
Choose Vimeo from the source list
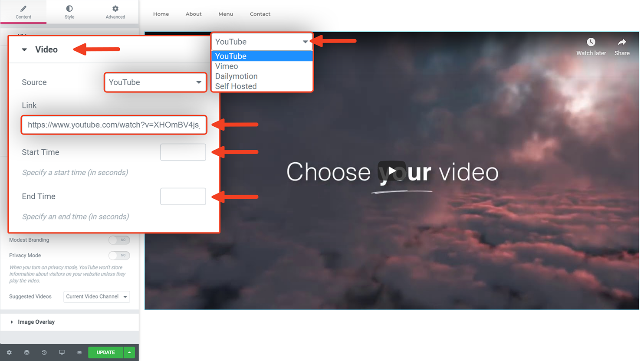click(262, 66)
